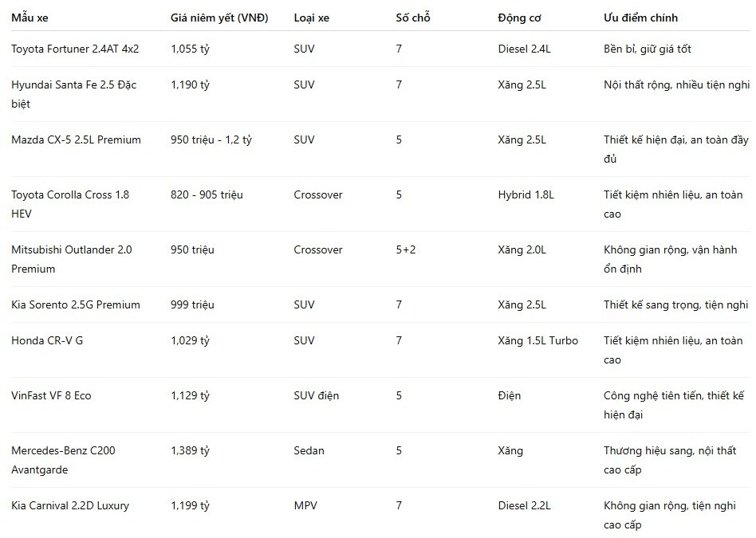
Task: Click the 1,389 tỷ price value
Action: pos(190,451)
